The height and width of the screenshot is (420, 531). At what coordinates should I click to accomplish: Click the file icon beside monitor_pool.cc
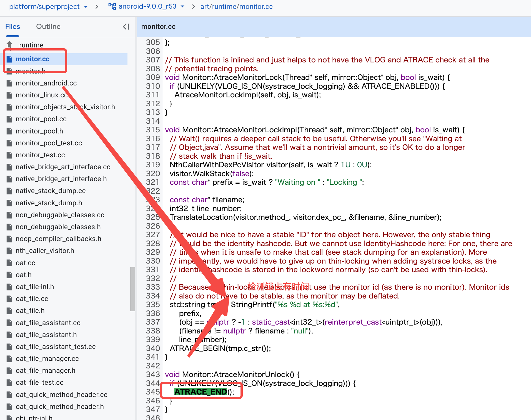coord(9,119)
